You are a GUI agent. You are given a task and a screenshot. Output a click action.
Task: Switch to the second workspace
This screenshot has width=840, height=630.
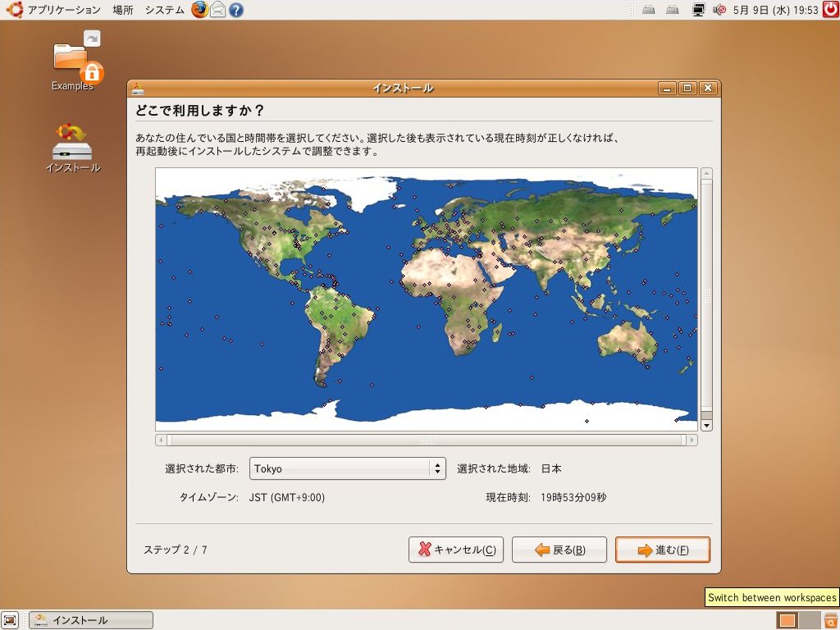coord(810,620)
